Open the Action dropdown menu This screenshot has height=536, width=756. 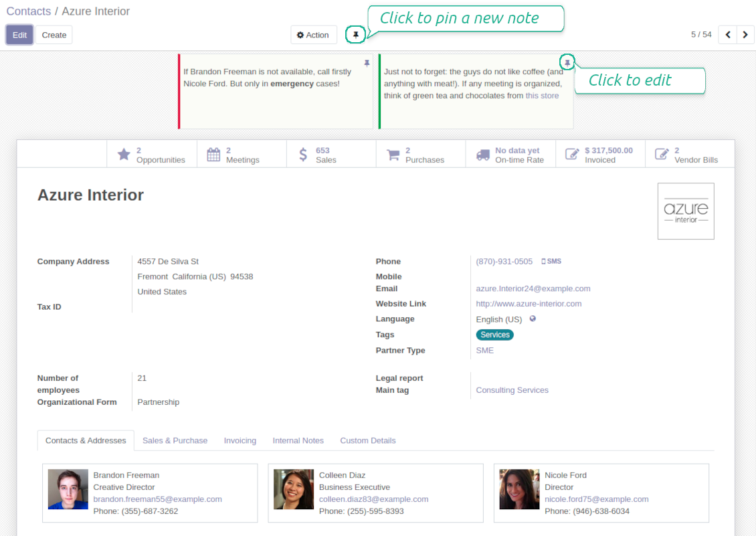pyautogui.click(x=313, y=35)
